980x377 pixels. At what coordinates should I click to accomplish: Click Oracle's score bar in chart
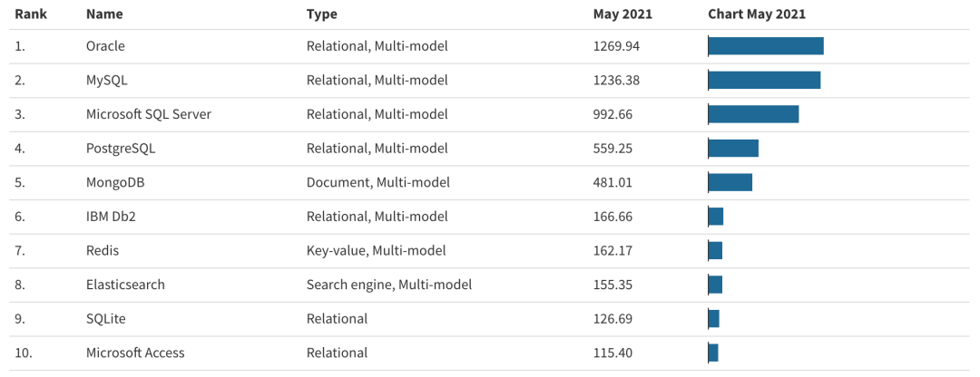(x=766, y=45)
